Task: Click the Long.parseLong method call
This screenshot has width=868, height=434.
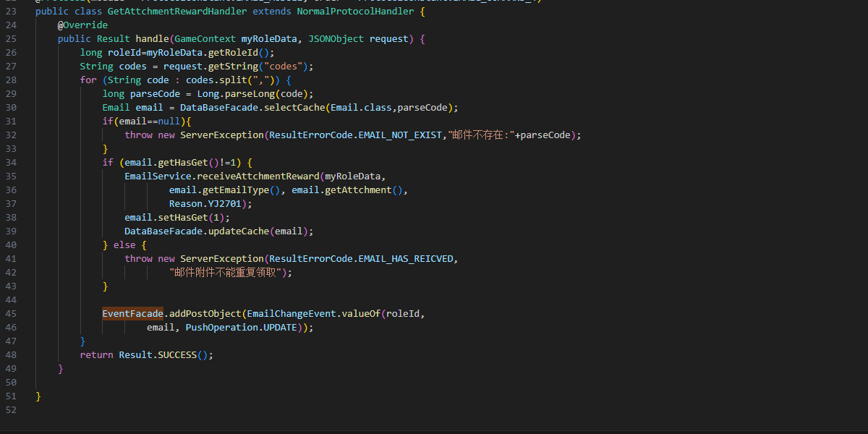Action: pos(239,94)
